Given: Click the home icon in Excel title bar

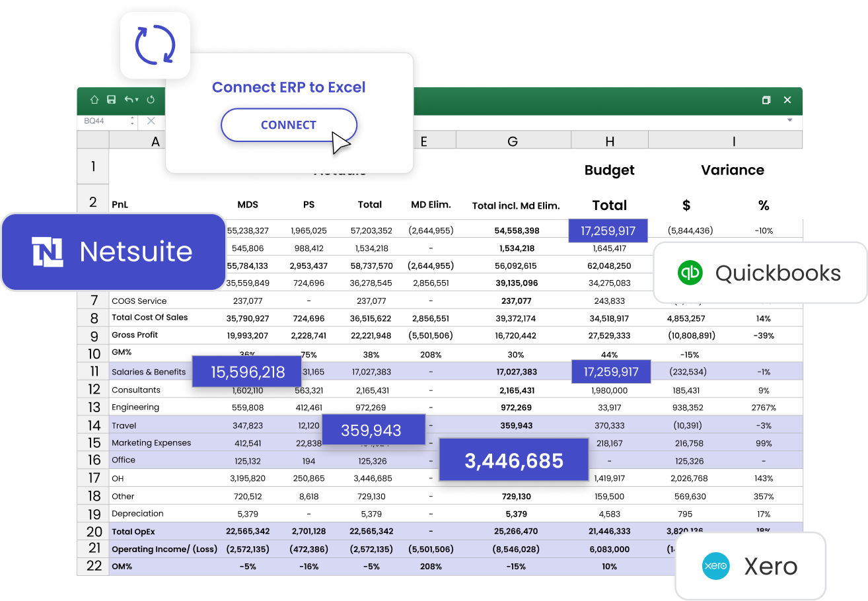Looking at the screenshot, I should click(94, 100).
